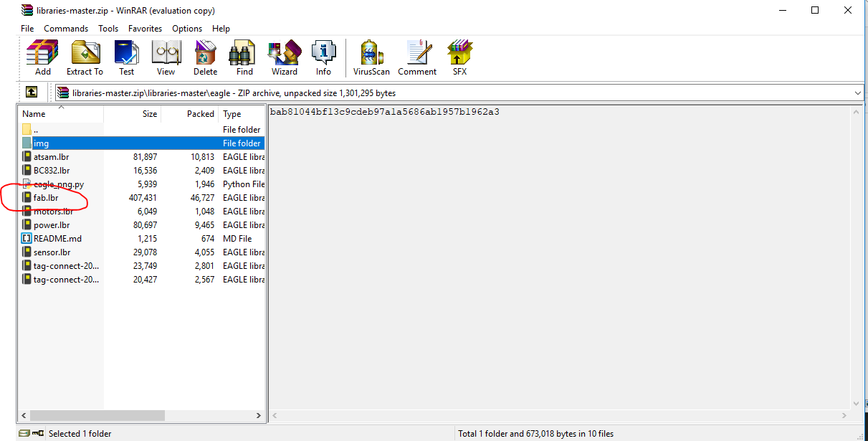Select the fab.lbr file name

tap(46, 197)
